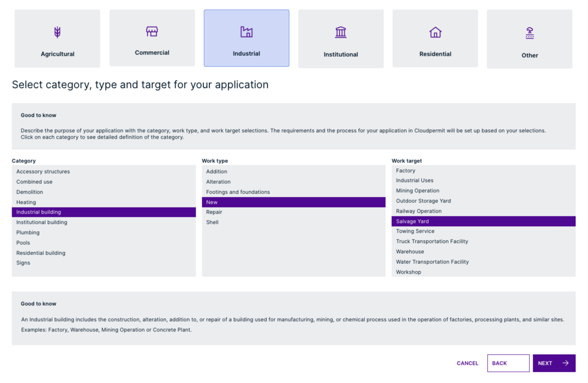The width and height of the screenshot is (588, 383).
Task: Select the Pools category
Action: coord(23,242)
